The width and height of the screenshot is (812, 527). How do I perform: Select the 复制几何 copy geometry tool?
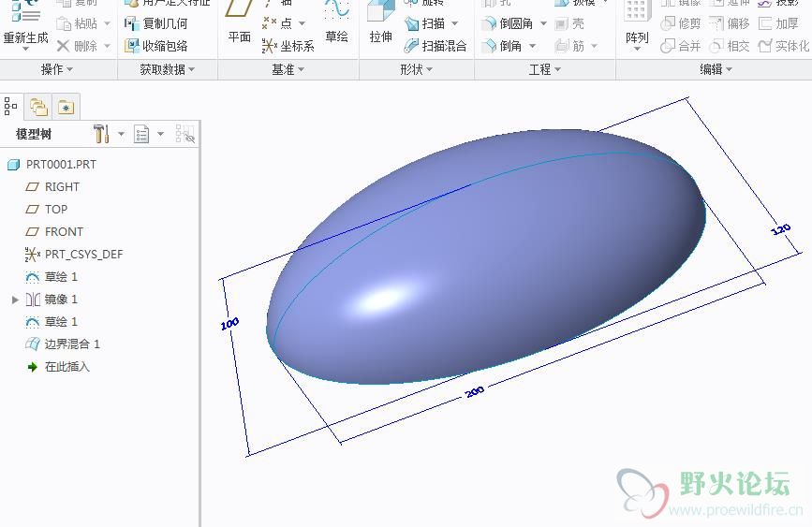156,23
